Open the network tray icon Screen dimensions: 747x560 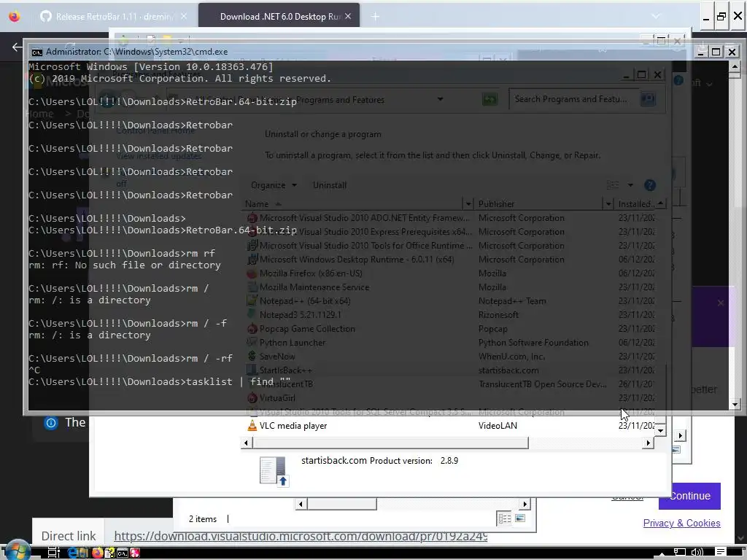coord(679,553)
